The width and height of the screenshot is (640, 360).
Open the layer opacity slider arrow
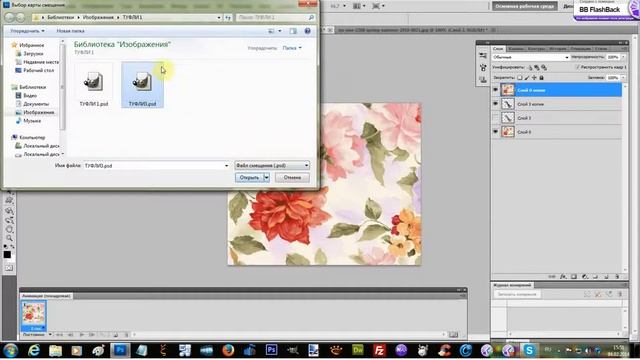tap(623, 57)
